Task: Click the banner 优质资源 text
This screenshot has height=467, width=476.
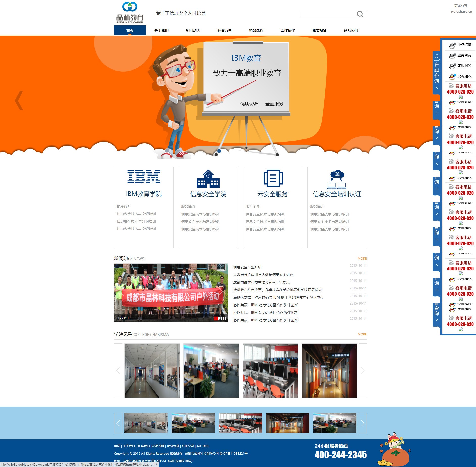Action: tap(249, 104)
